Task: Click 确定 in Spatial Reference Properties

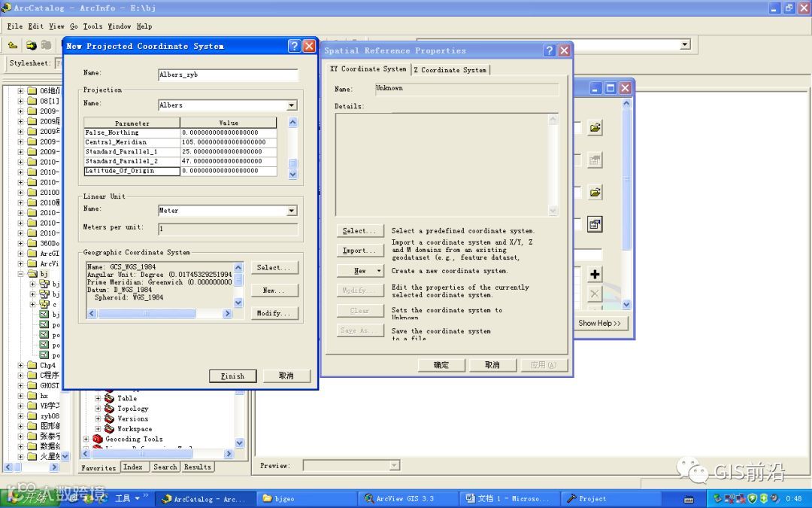Action: click(x=441, y=365)
